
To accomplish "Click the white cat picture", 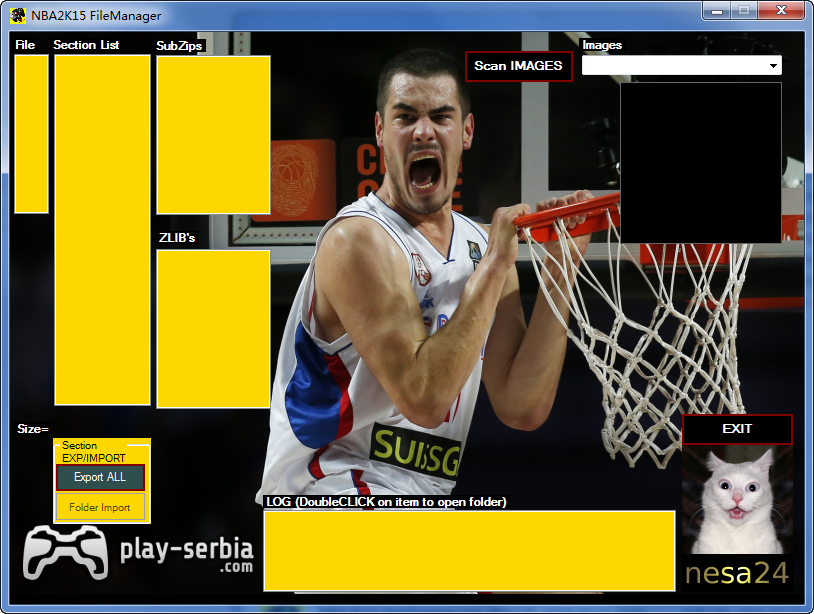I will 737,499.
